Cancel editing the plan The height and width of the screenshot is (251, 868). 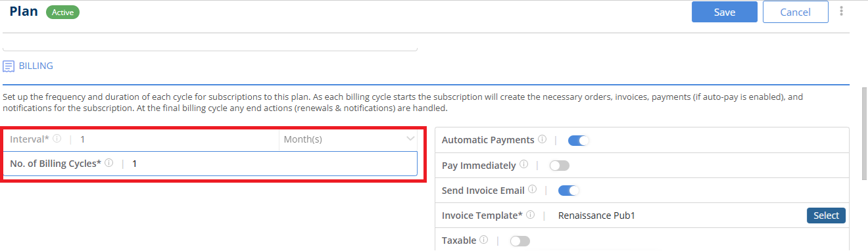coord(795,12)
